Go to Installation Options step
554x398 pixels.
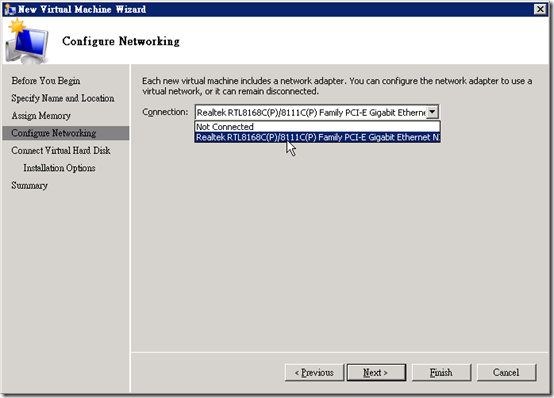click(59, 168)
